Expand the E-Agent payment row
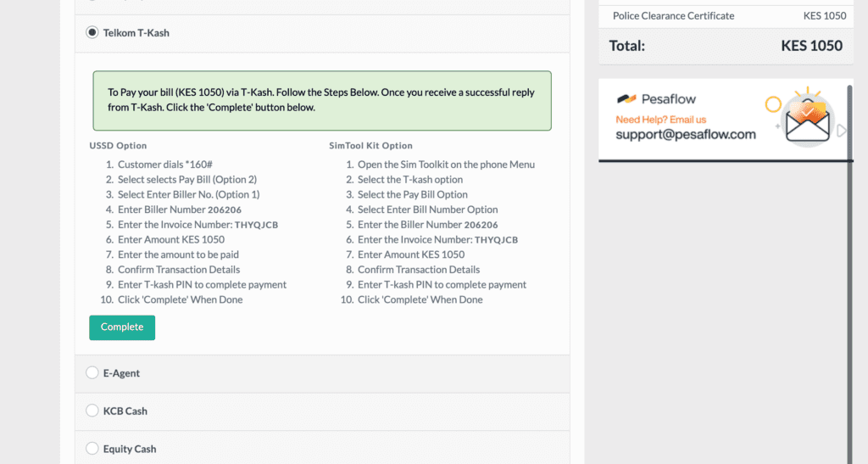Screen dimensions: 868x464 [x=322, y=374]
